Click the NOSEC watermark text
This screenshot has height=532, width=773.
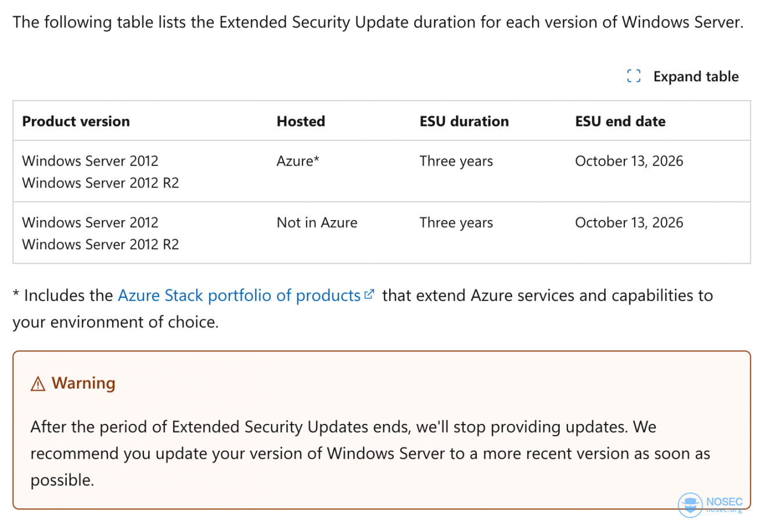[724, 502]
